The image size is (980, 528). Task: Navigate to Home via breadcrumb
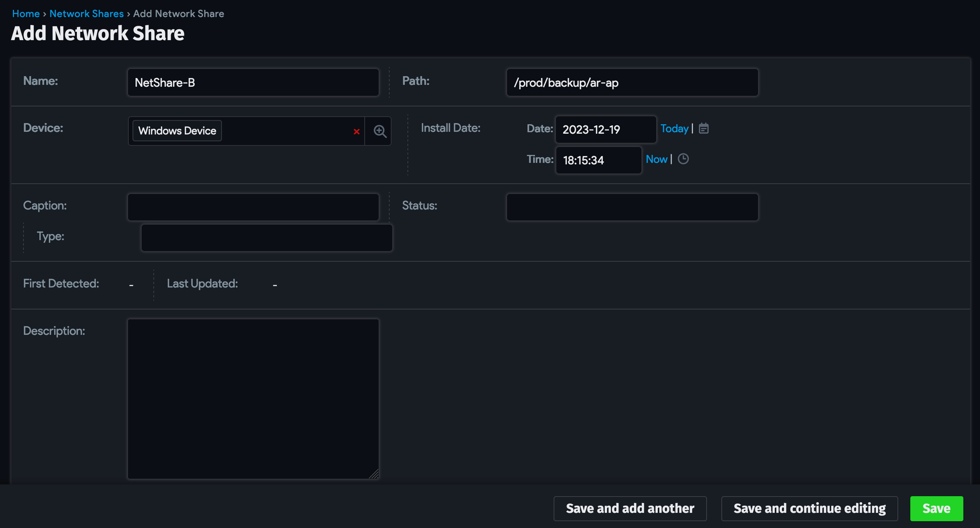(25, 13)
